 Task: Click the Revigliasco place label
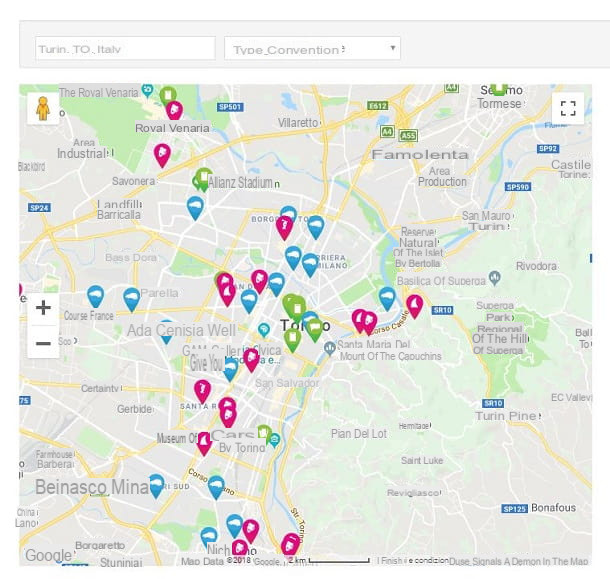pyautogui.click(x=413, y=493)
